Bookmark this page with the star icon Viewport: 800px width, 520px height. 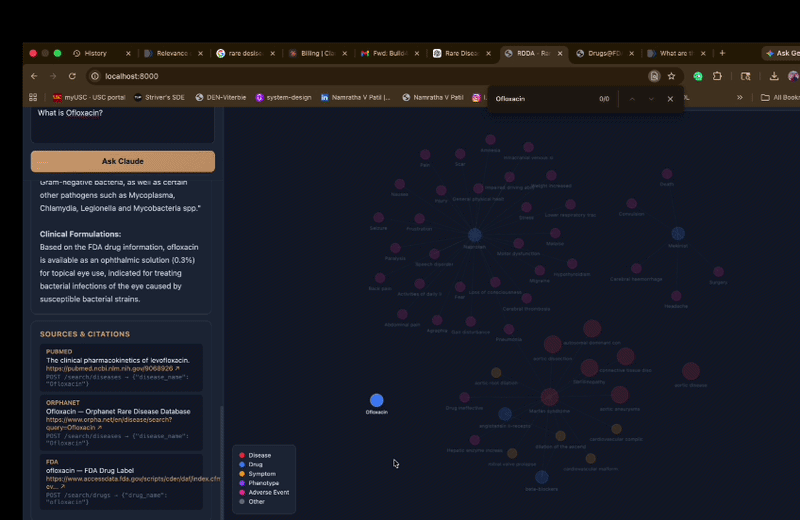coord(671,76)
